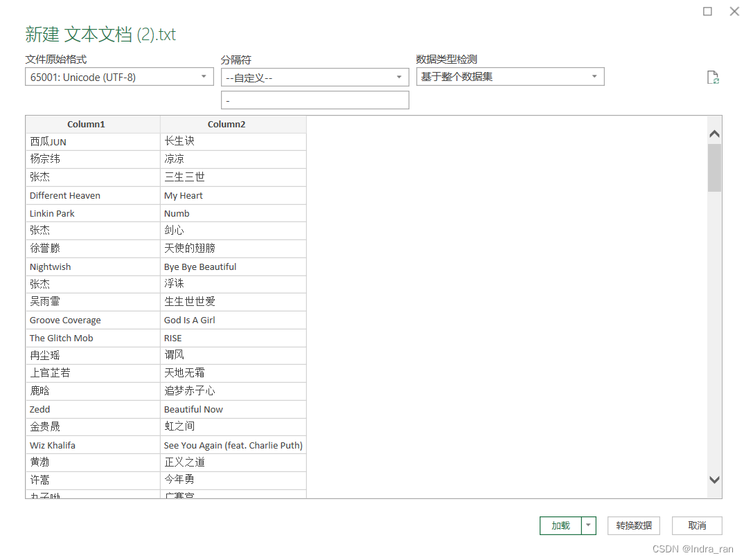Click the cell 今年勇
The image size is (744, 560).
(233, 480)
